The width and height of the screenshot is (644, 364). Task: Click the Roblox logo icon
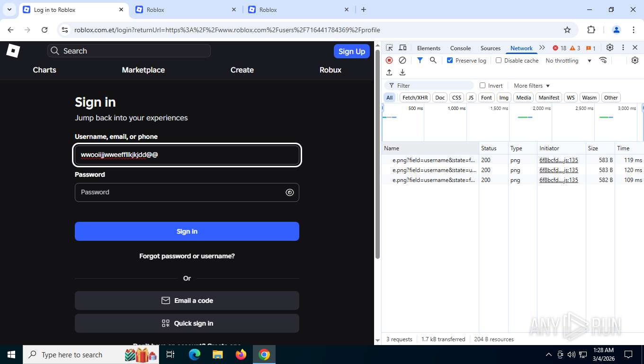(13, 51)
